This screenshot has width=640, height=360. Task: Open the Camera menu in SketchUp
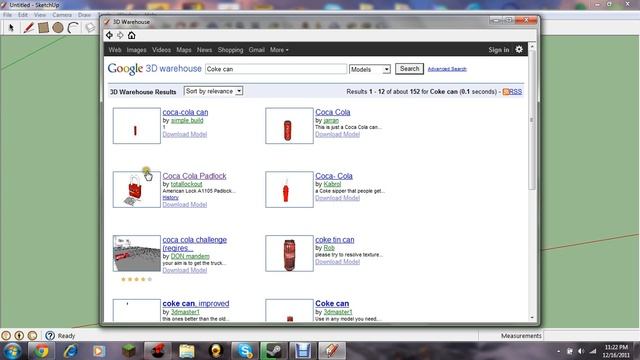(62, 15)
